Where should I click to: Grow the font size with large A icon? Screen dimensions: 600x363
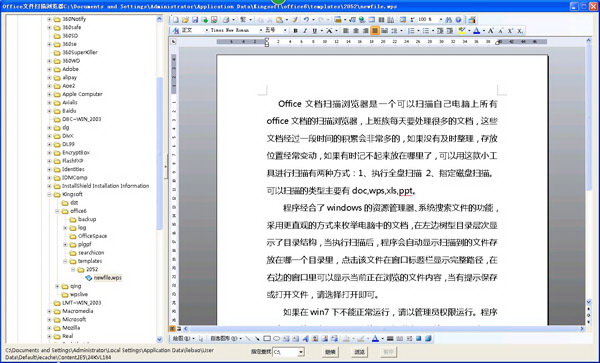491,31
